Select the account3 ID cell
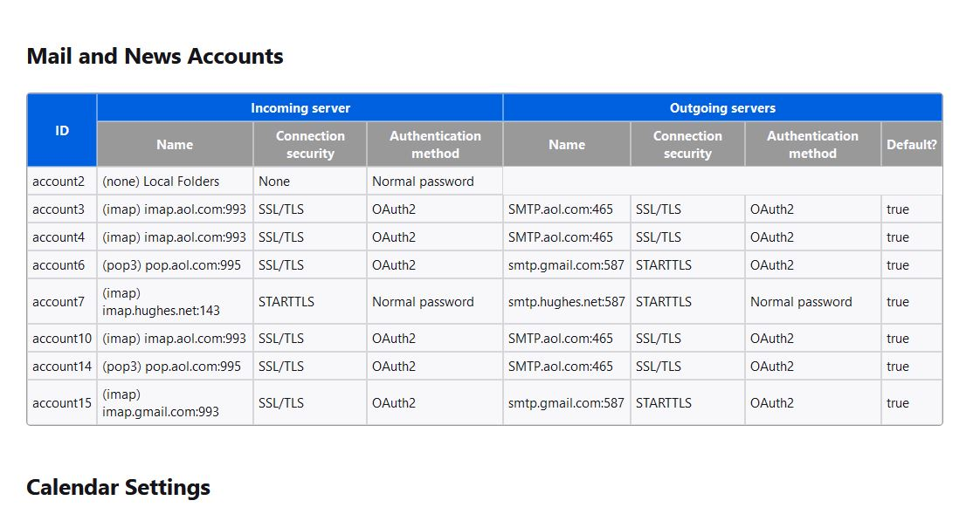980x528 pixels. pyautogui.click(x=59, y=209)
